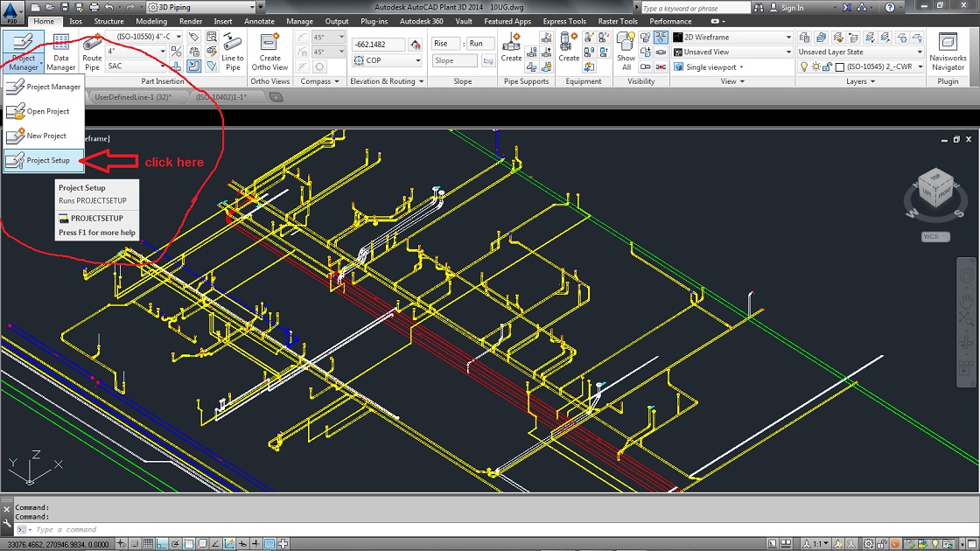
Task: Expand the 2D Wireframe visual style dropdown
Action: (x=787, y=38)
